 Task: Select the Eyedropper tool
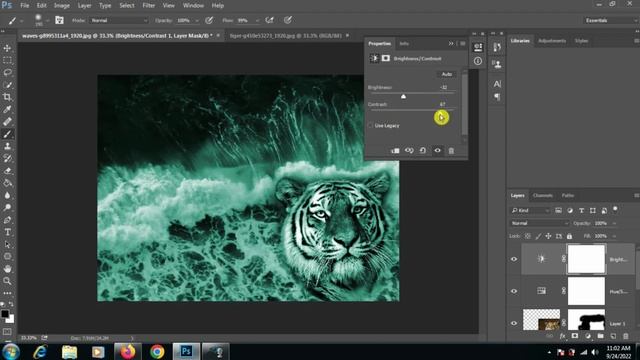tap(7, 109)
